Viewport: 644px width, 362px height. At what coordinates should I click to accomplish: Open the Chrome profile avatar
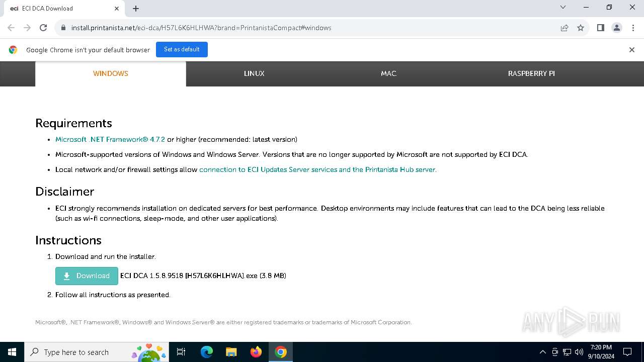pyautogui.click(x=617, y=28)
